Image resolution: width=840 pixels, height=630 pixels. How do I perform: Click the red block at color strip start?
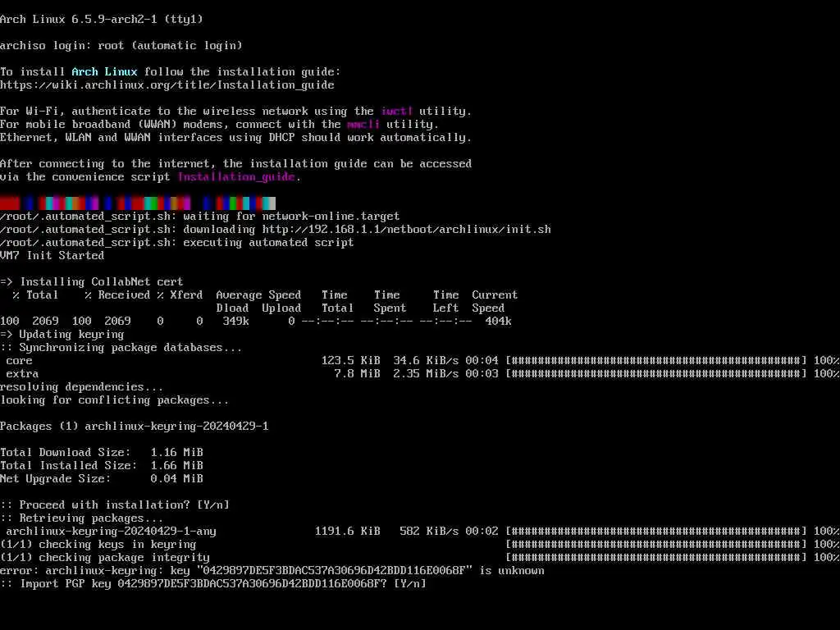tap(10, 203)
